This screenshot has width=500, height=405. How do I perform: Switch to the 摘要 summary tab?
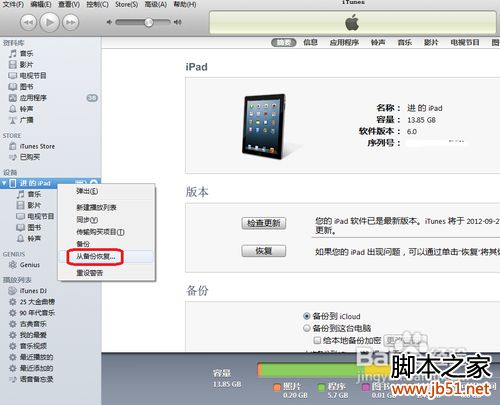pos(284,42)
